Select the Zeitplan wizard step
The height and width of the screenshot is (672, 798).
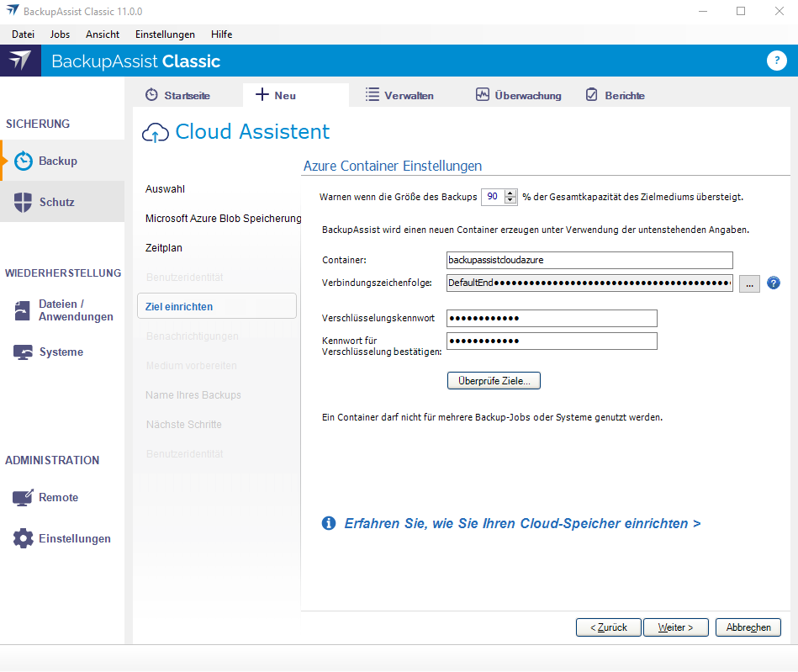coord(164,248)
